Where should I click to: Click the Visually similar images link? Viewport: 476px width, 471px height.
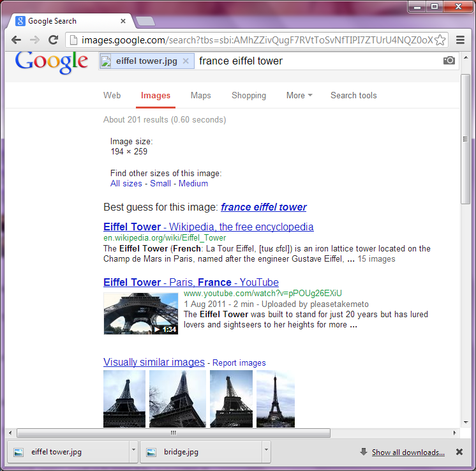154,363
